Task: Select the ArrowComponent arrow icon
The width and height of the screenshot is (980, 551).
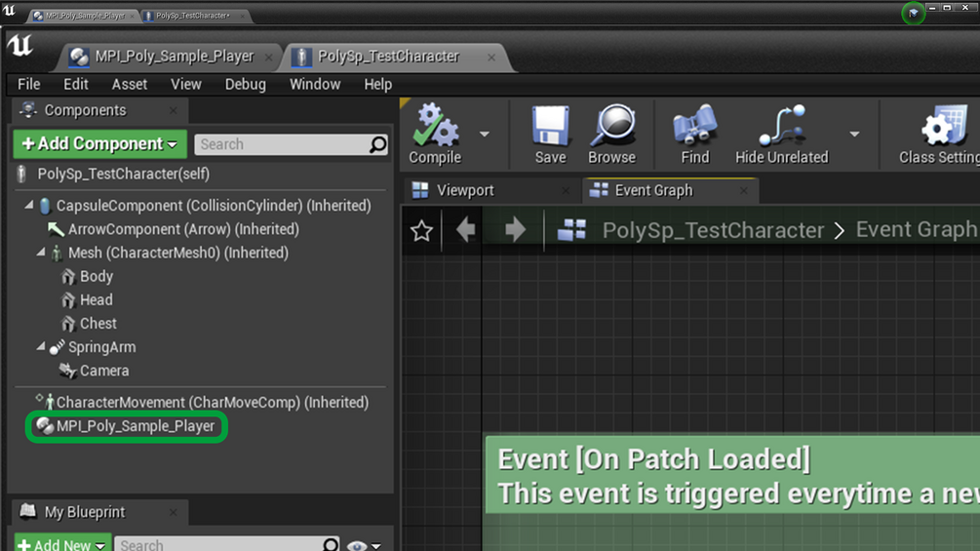Action: (57, 229)
